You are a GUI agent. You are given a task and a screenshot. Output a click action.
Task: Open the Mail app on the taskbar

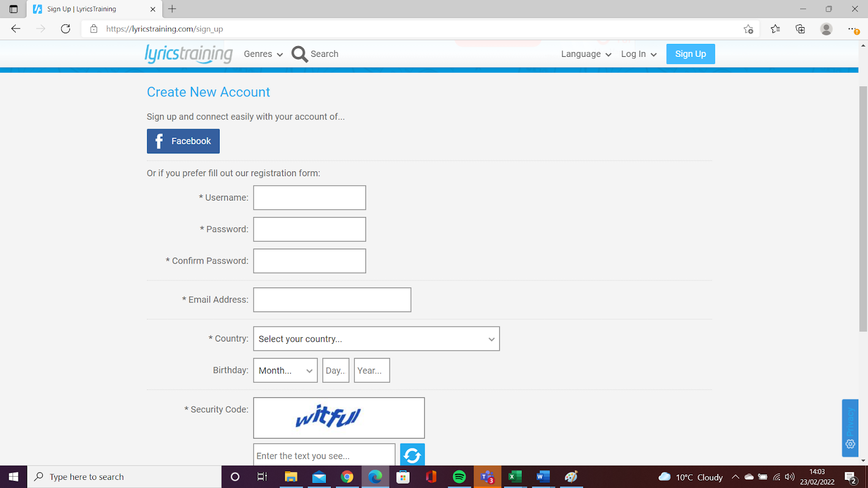(x=319, y=477)
